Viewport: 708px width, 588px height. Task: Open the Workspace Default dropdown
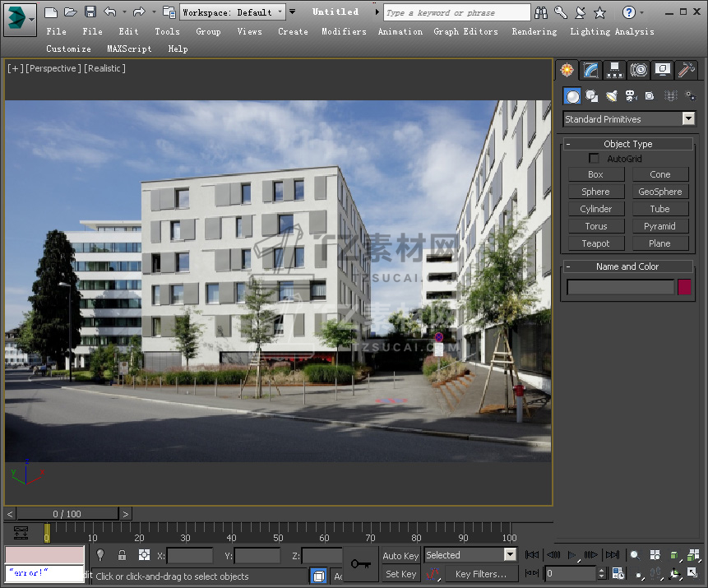pos(233,12)
